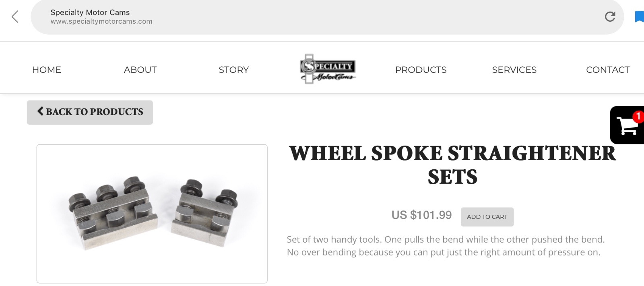Open the ABOUT menu item
The width and height of the screenshot is (644, 286).
[140, 70]
